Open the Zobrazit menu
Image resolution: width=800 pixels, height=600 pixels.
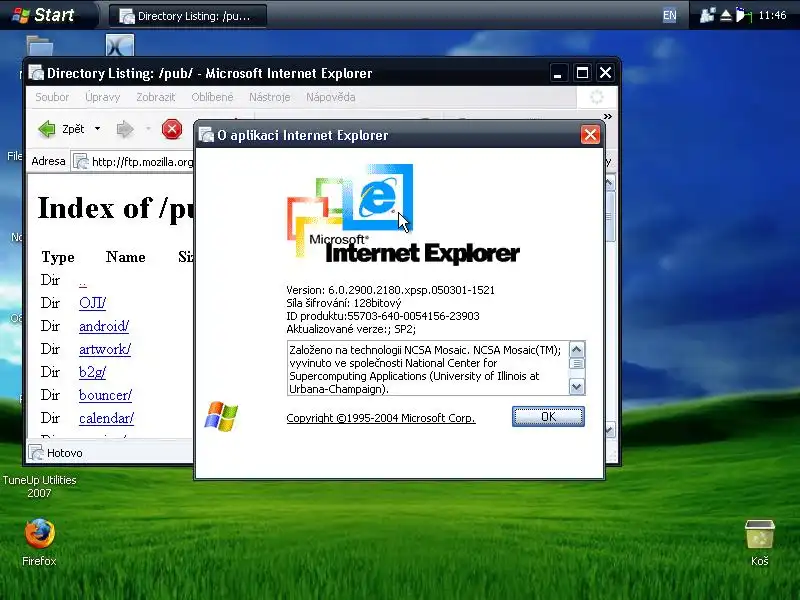click(156, 97)
